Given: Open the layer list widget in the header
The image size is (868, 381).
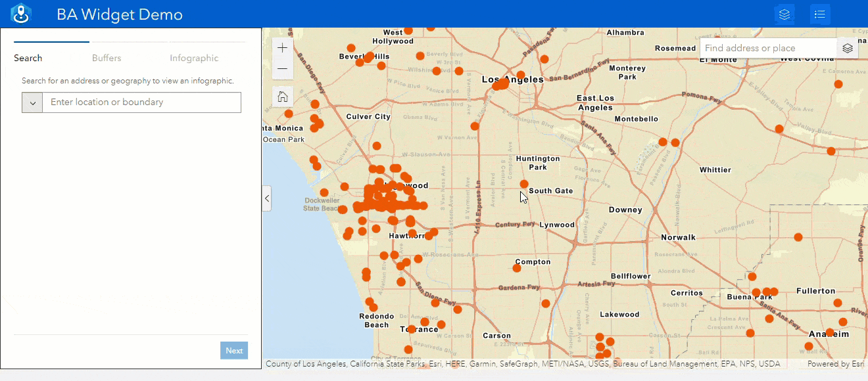Looking at the screenshot, I should [784, 14].
